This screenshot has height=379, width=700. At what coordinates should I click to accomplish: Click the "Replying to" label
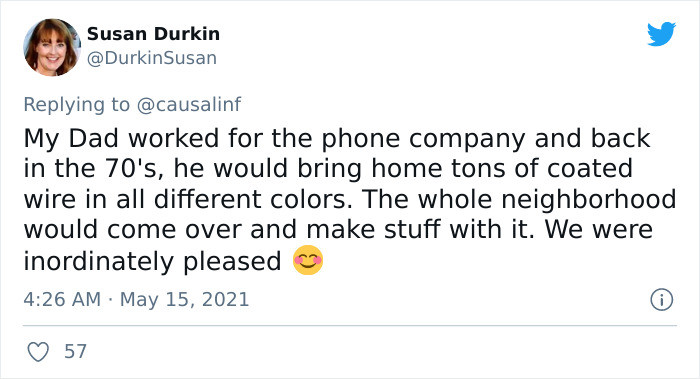[x=77, y=105]
